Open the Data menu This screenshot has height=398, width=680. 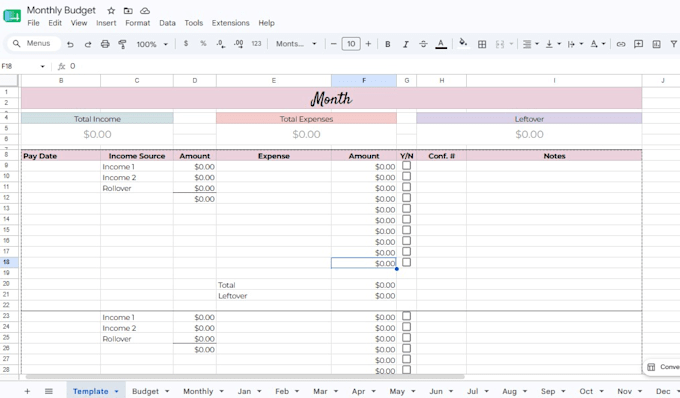167,23
